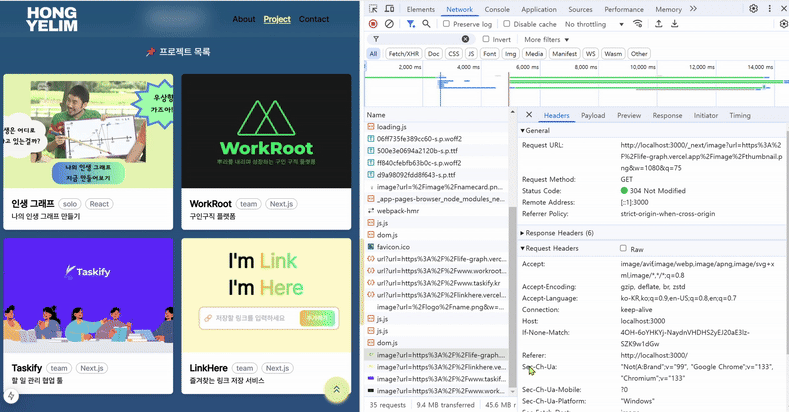The image size is (789, 412).
Task: Go to the Contact page link
Action: point(314,19)
